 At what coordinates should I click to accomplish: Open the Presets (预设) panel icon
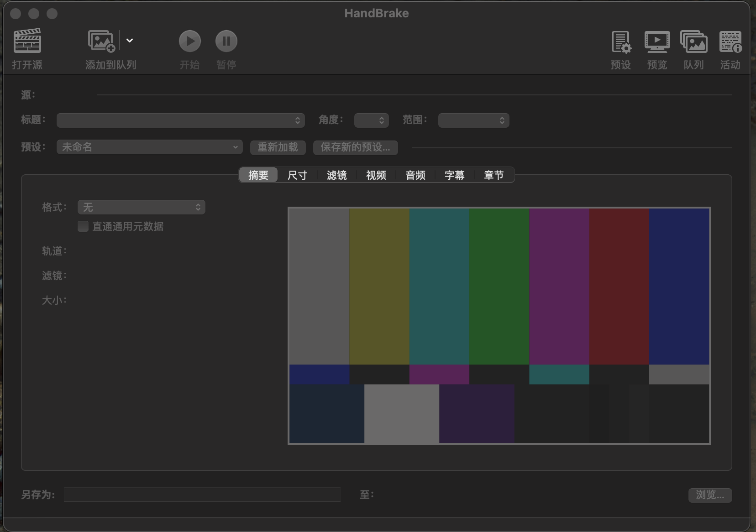tap(621, 42)
